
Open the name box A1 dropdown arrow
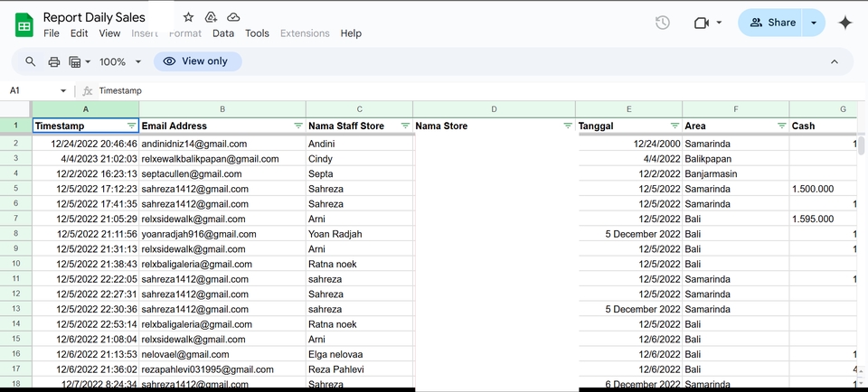click(x=63, y=90)
